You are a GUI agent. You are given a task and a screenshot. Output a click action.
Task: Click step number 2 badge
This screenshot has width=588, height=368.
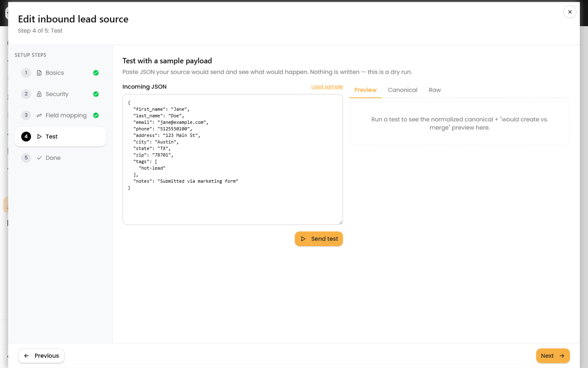26,94
